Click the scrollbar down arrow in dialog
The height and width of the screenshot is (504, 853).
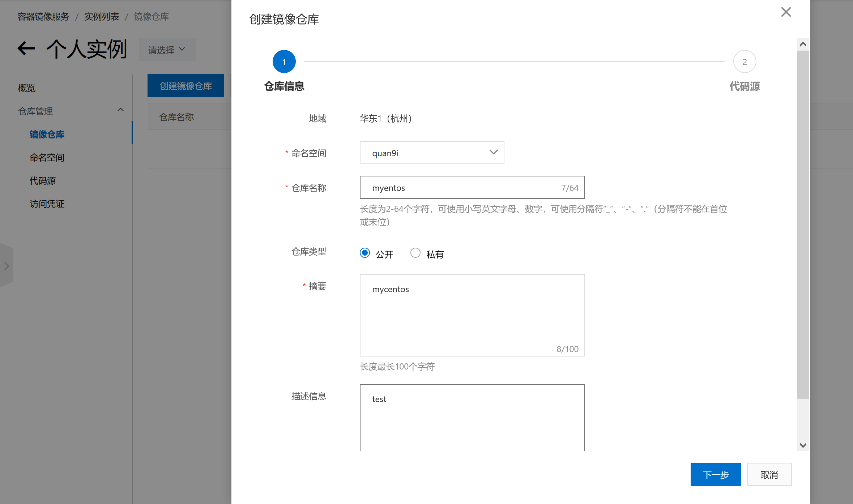click(x=803, y=445)
